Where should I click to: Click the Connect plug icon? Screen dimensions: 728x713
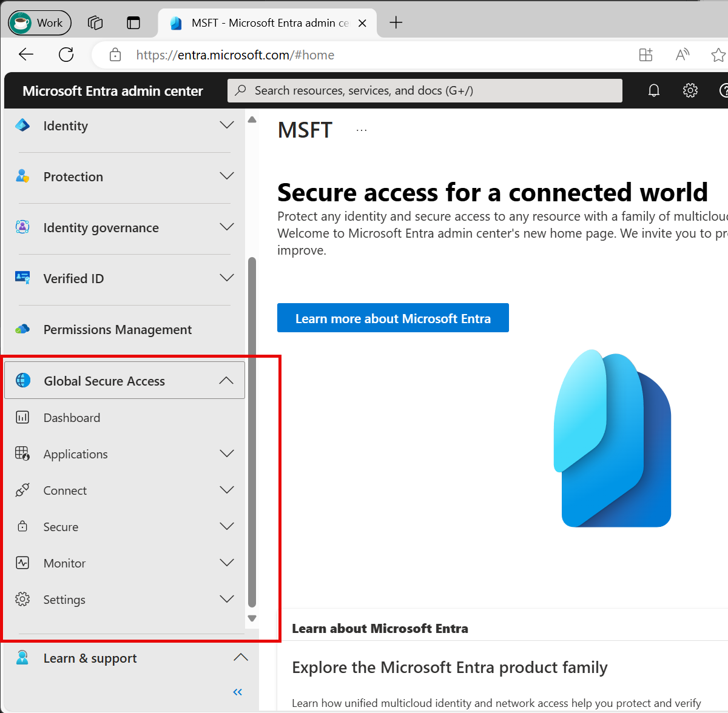(x=22, y=490)
